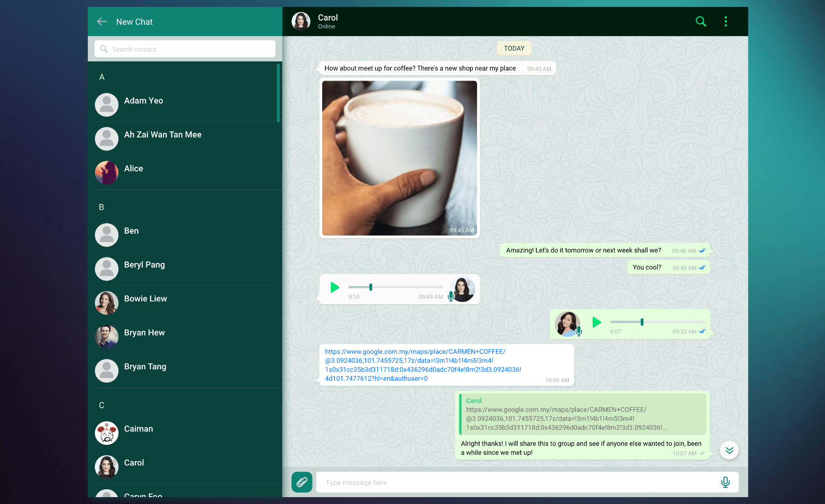Select the Bowie Liew contact
The image size is (825, 504).
[x=188, y=303]
